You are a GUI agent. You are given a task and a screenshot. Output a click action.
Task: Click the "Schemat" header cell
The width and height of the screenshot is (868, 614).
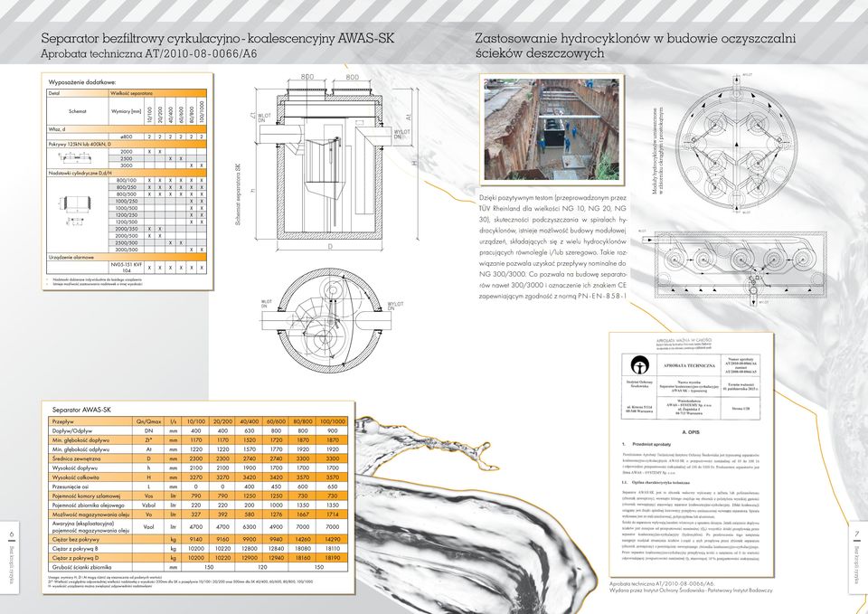pyautogui.click(x=78, y=111)
